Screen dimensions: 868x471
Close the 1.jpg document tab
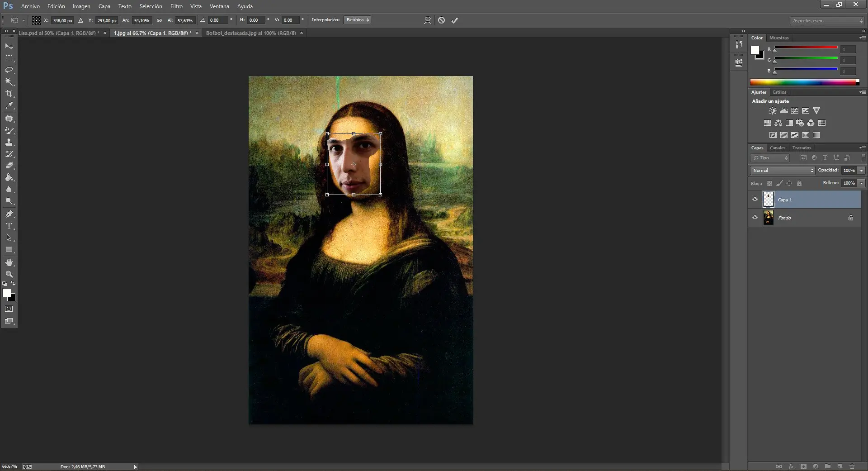[x=197, y=33]
